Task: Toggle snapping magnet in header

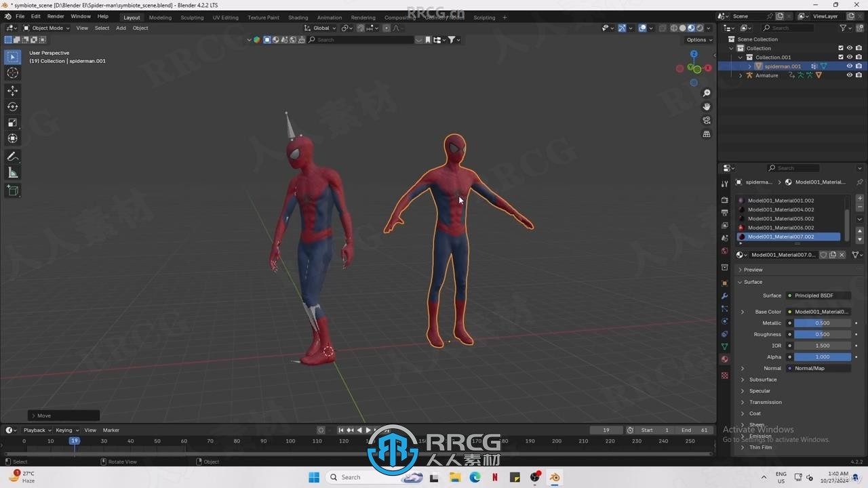Action: (361, 28)
